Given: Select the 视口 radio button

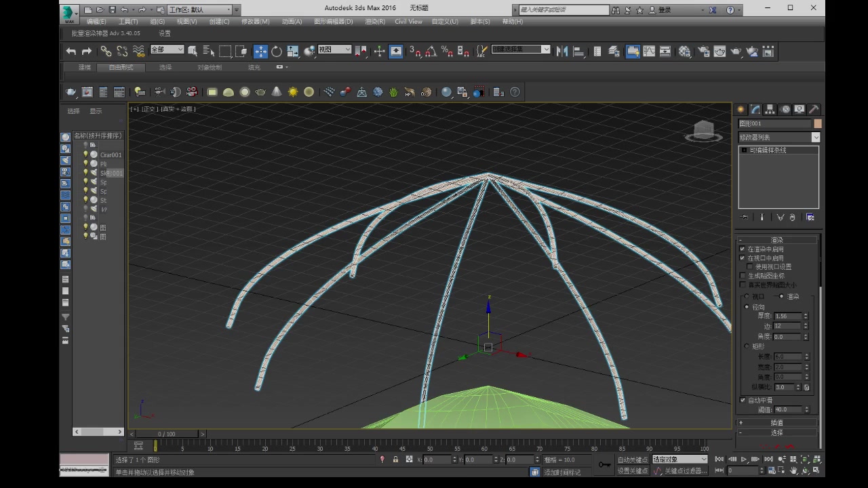Looking at the screenshot, I should 747,296.
